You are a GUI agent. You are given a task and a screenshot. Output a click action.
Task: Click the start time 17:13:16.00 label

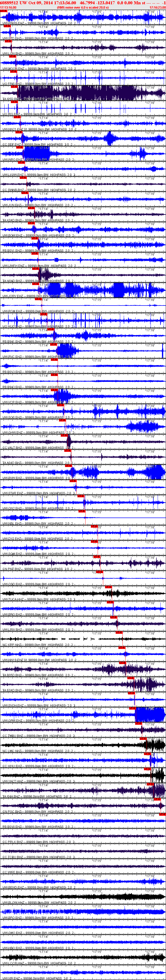[x=8, y=7]
